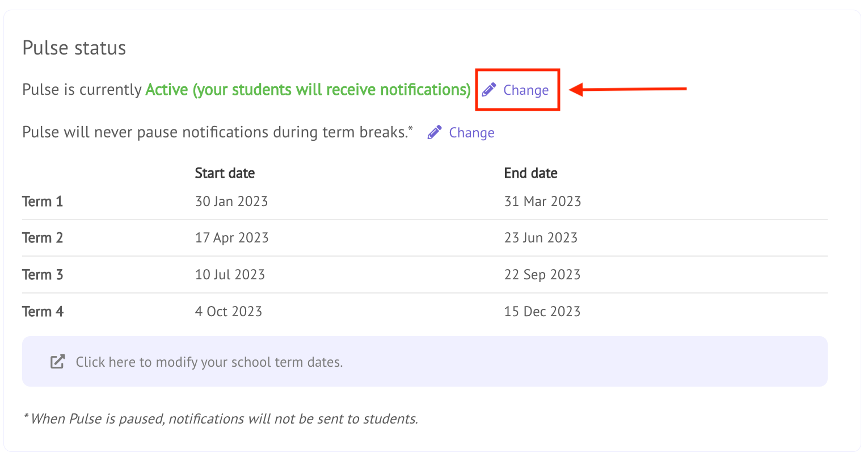
Task: Select the Term 3 row label
Action: click(x=43, y=275)
